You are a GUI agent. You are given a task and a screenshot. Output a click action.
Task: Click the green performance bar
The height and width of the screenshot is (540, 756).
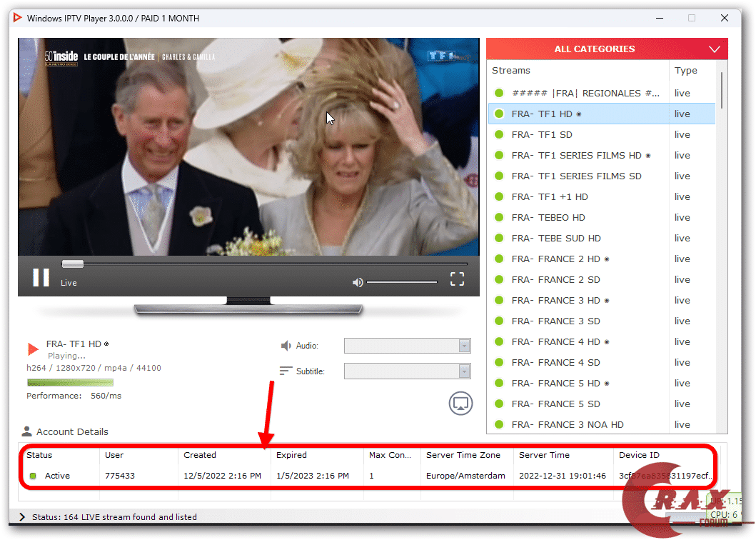(x=70, y=383)
